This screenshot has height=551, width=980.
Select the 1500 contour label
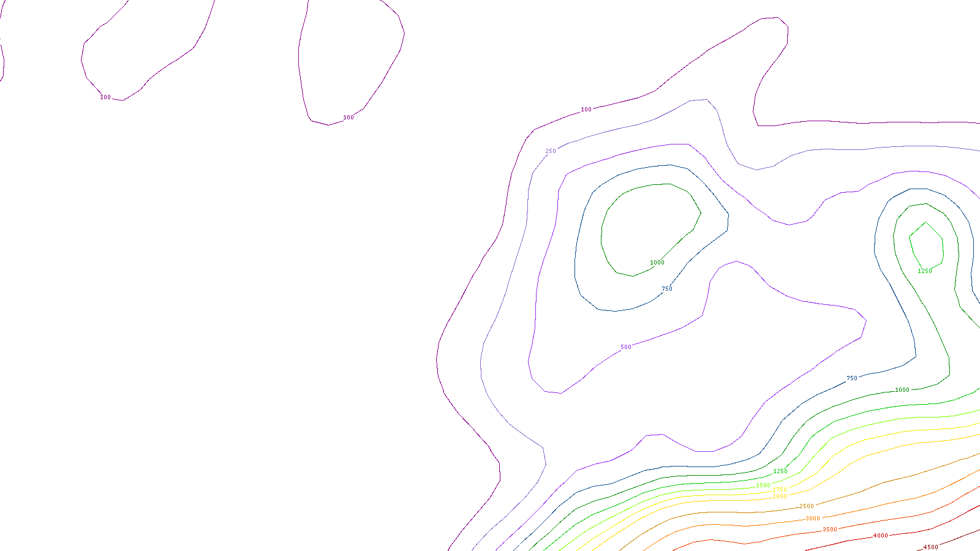point(763,485)
